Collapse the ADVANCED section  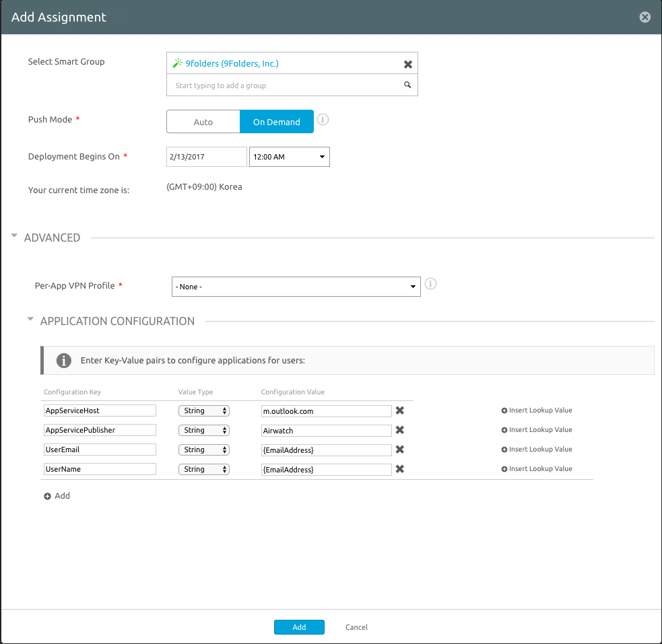point(14,236)
